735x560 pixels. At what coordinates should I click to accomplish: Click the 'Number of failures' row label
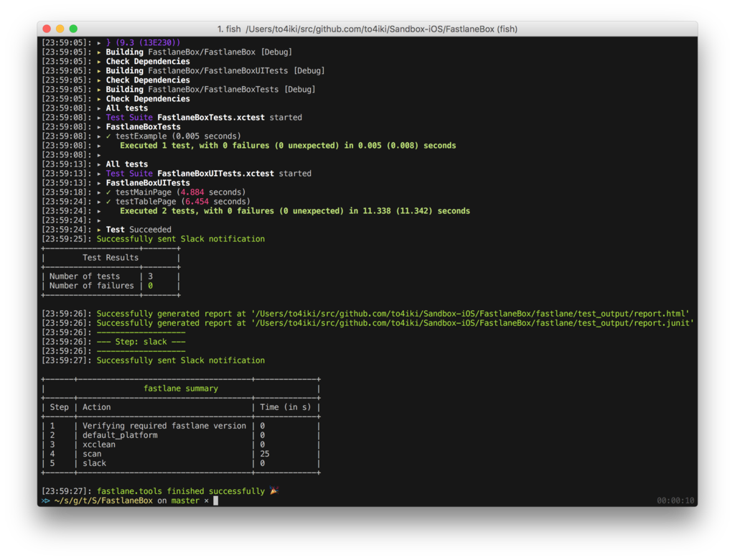[91, 286]
